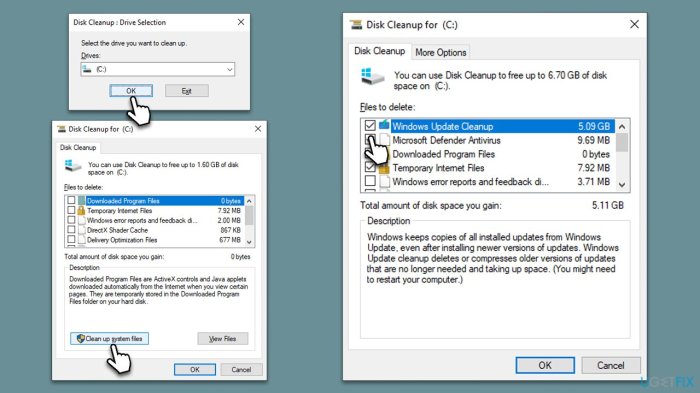Click the Windows Update Cleanup item icon
The width and height of the screenshot is (700, 393).
(x=384, y=125)
